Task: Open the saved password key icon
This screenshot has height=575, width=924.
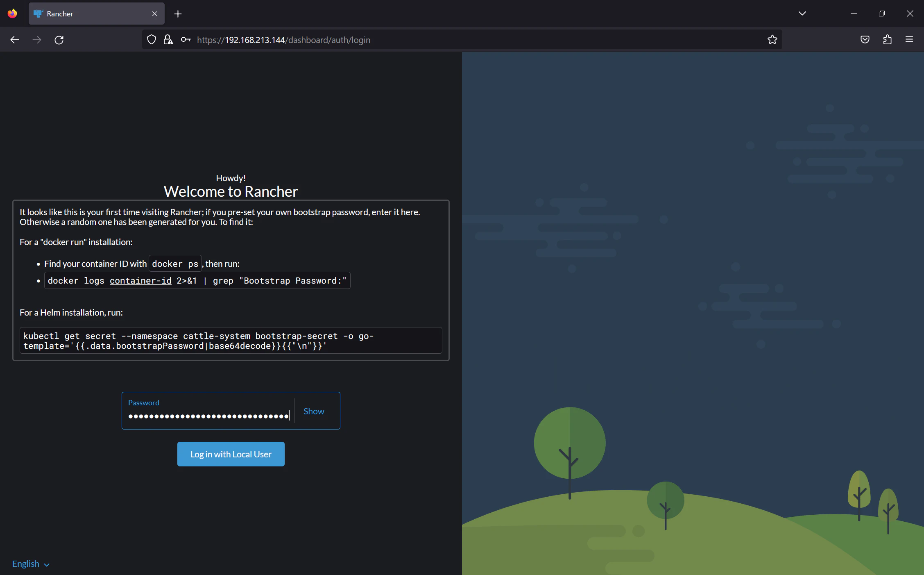Action: click(186, 40)
